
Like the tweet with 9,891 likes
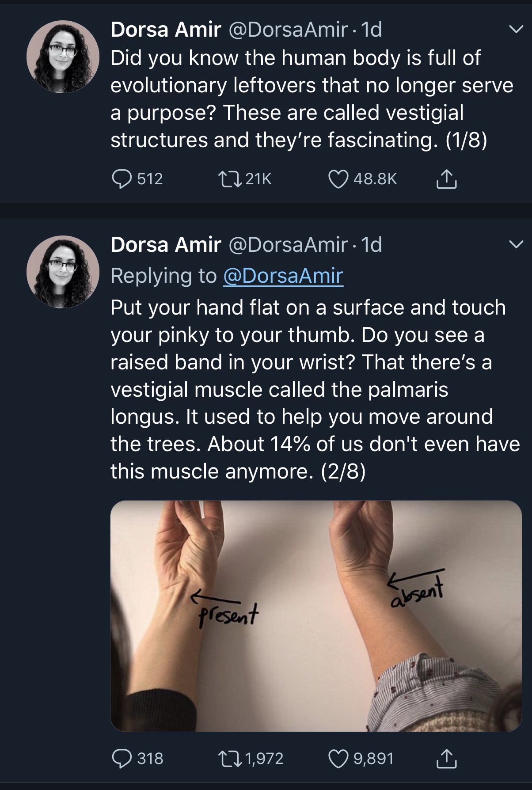338,759
